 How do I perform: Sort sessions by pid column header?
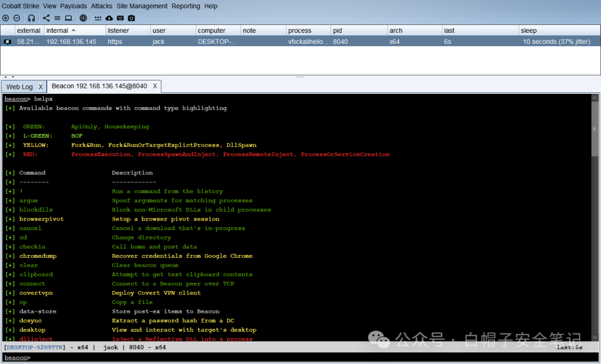(x=359, y=31)
